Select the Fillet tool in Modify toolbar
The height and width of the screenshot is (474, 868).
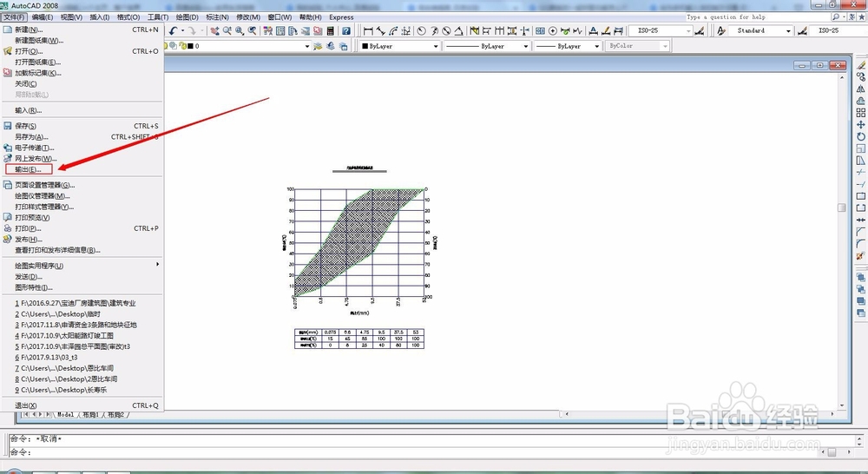tap(861, 244)
